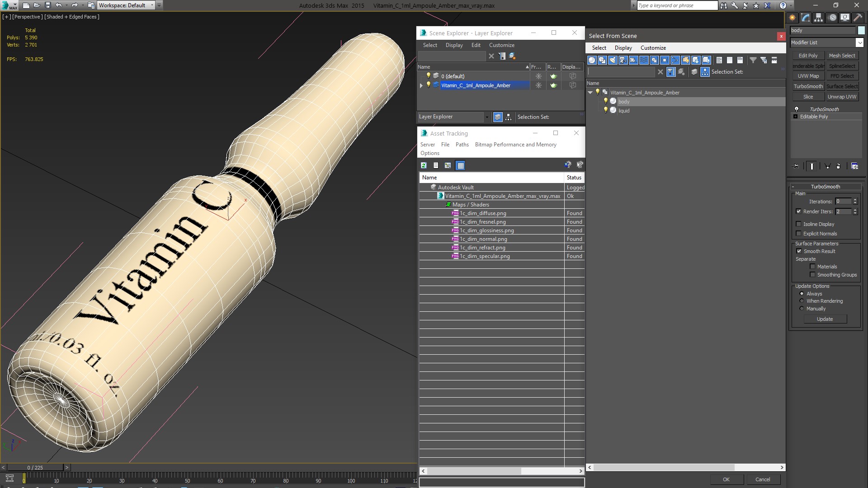868x488 pixels.
Task: Click the OK button in Select From Scene
Action: (x=726, y=479)
